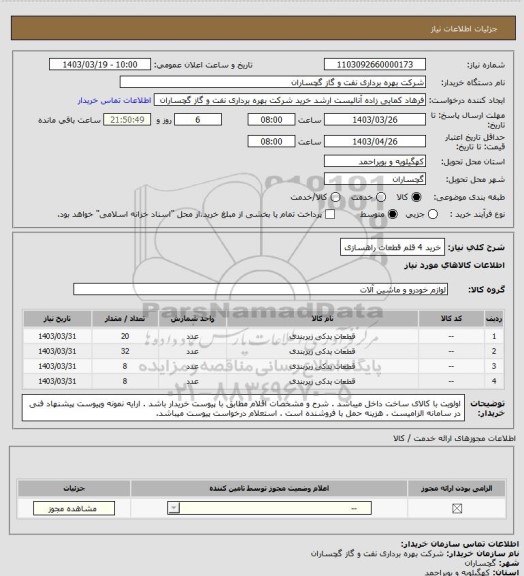Select row 3 item name قطعات یدکی زیربندی

[322, 367]
